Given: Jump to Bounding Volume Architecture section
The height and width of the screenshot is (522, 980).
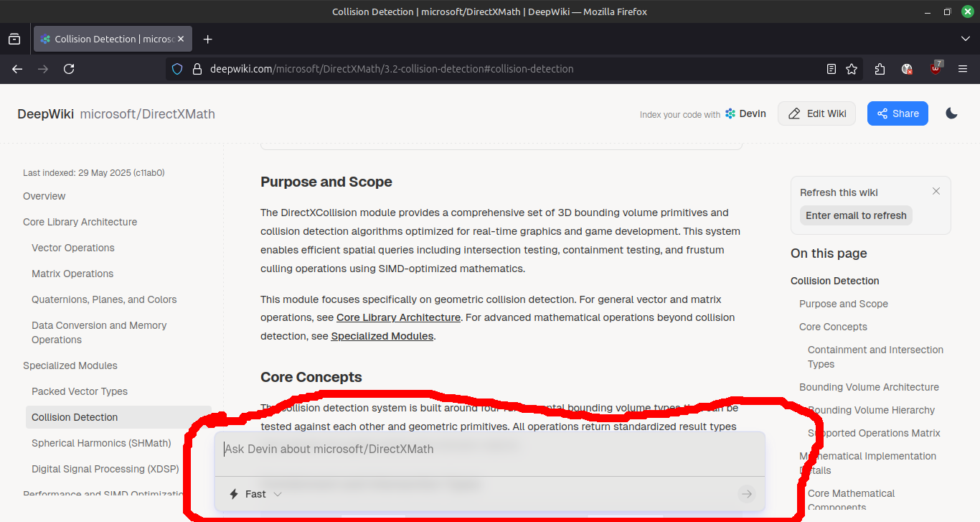Looking at the screenshot, I should tap(869, 387).
